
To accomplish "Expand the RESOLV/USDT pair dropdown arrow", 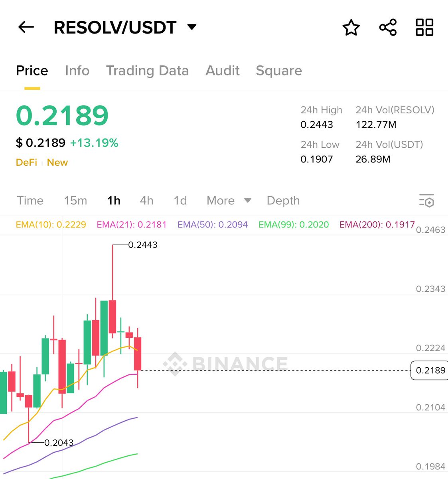I will (192, 27).
